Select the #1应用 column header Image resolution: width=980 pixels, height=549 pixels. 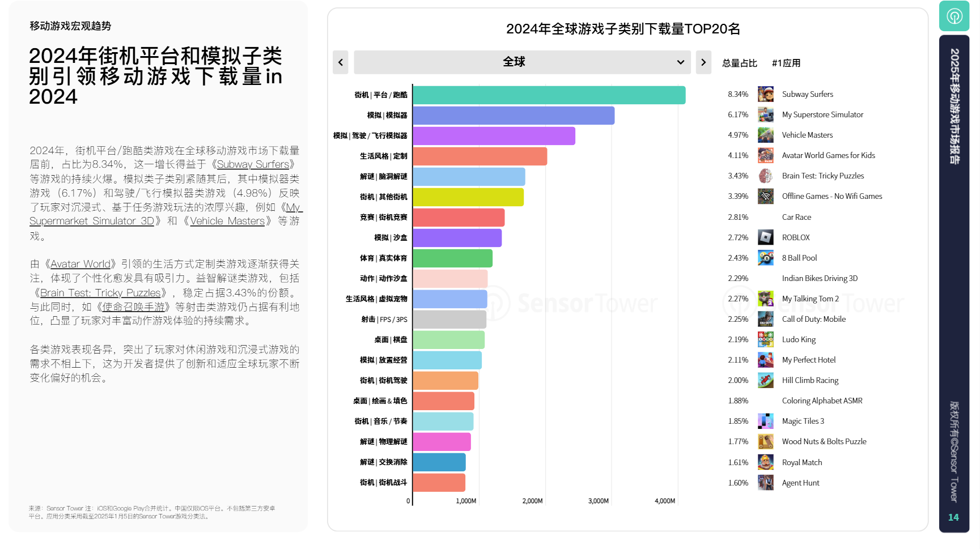point(786,63)
